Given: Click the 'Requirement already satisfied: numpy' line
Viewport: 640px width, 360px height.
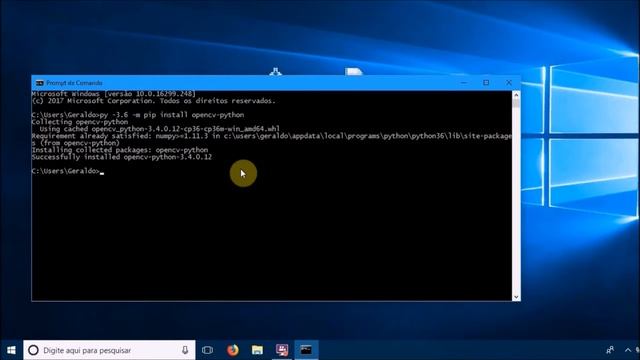Looking at the screenshot, I should [x=271, y=140].
